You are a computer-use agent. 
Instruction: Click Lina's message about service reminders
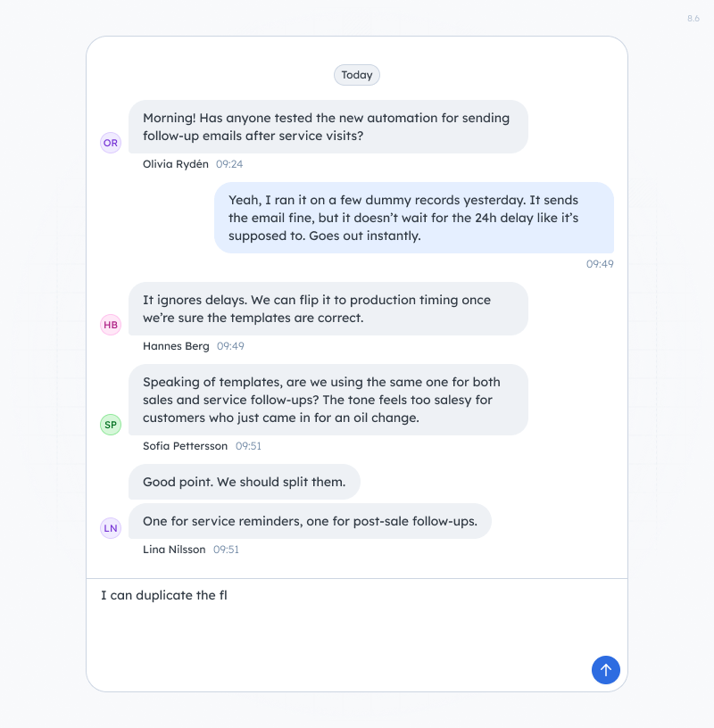tap(310, 520)
